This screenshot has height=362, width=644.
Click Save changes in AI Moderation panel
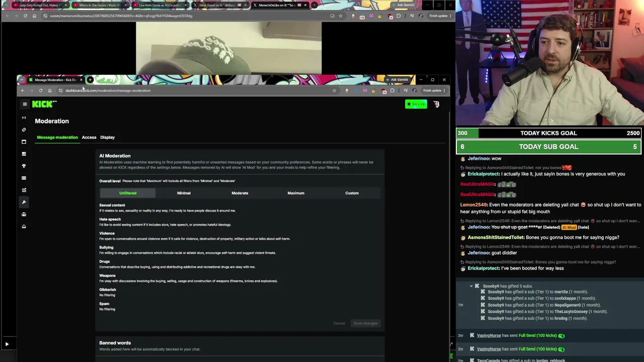[365, 323]
